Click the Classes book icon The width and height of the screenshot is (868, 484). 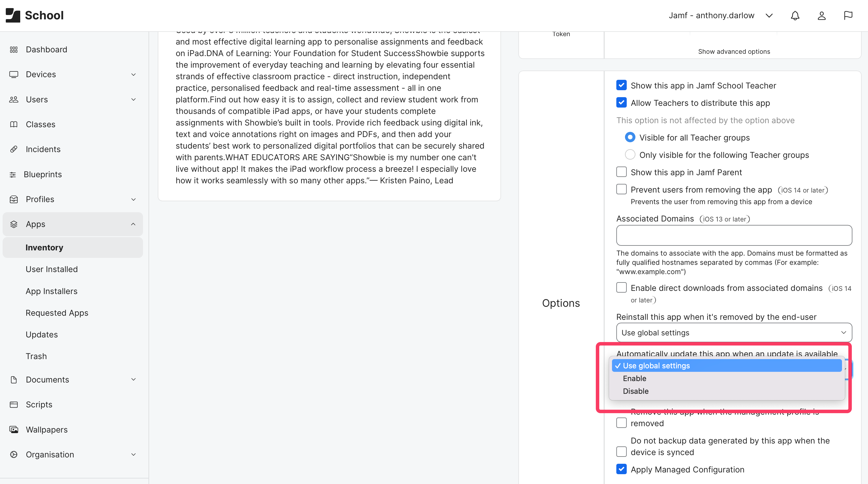[14, 124]
